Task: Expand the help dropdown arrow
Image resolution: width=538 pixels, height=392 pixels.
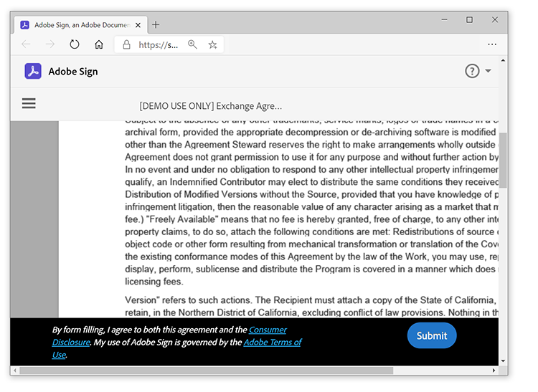Action: [488, 71]
